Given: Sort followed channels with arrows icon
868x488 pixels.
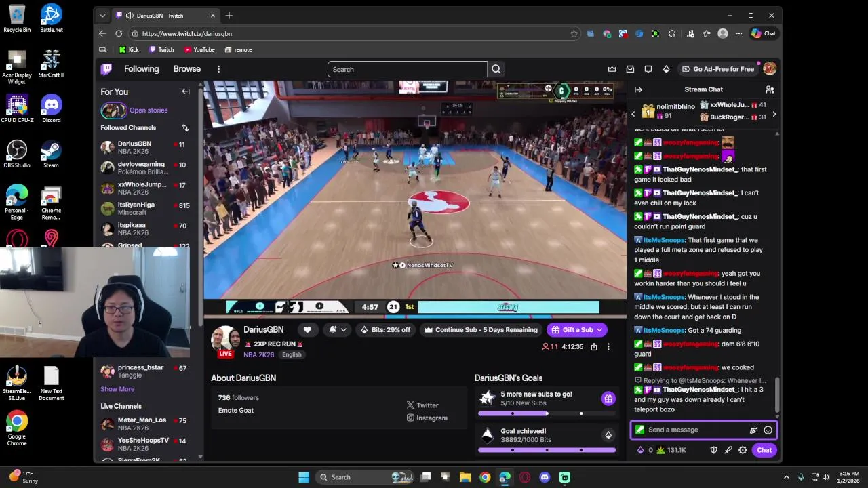Looking at the screenshot, I should coord(185,127).
